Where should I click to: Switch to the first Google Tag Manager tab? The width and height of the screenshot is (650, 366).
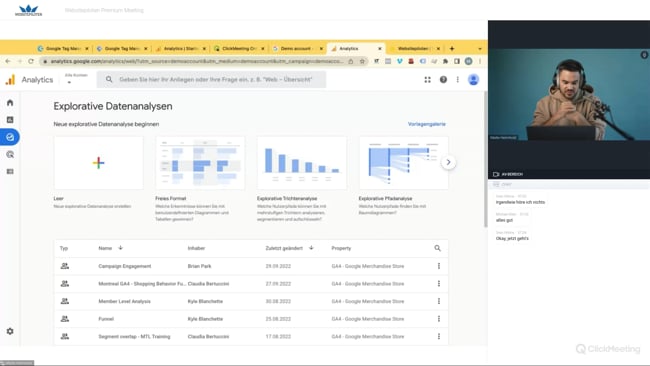pos(63,48)
